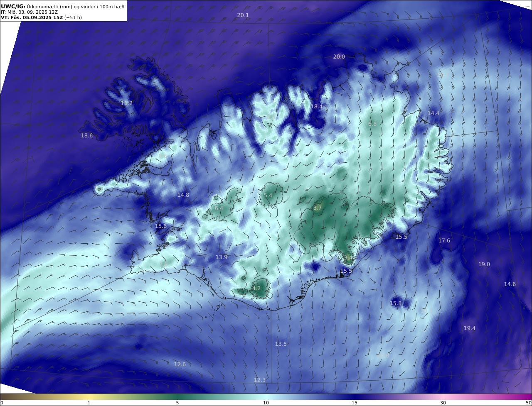
Task: Click the 'IT: Mið. 03. 09. 2025 12Z' line
Action: 29,12
